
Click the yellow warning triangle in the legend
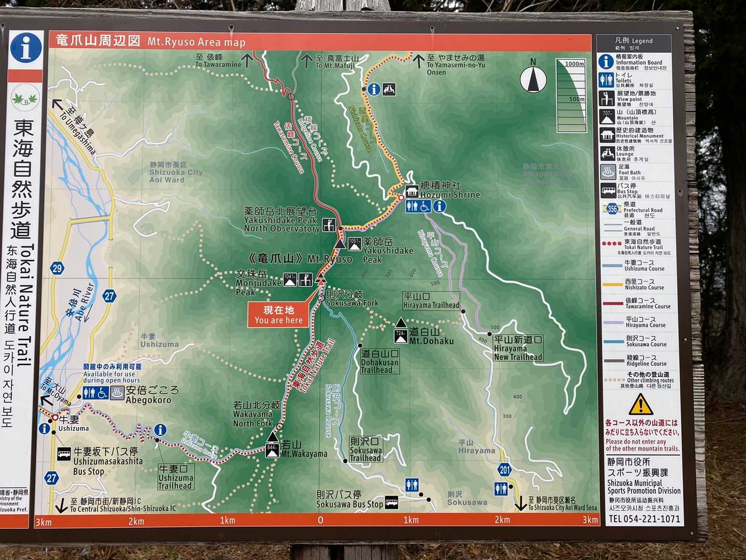point(640,404)
